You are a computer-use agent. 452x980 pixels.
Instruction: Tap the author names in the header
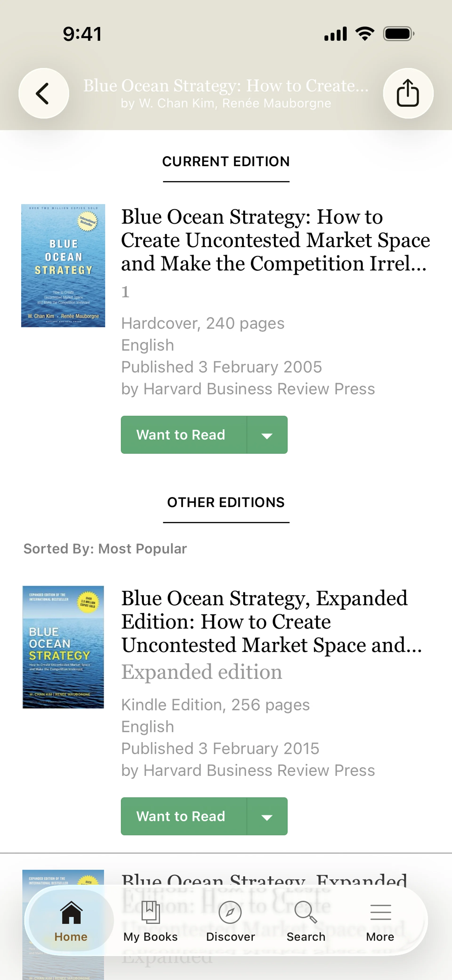coord(226,103)
